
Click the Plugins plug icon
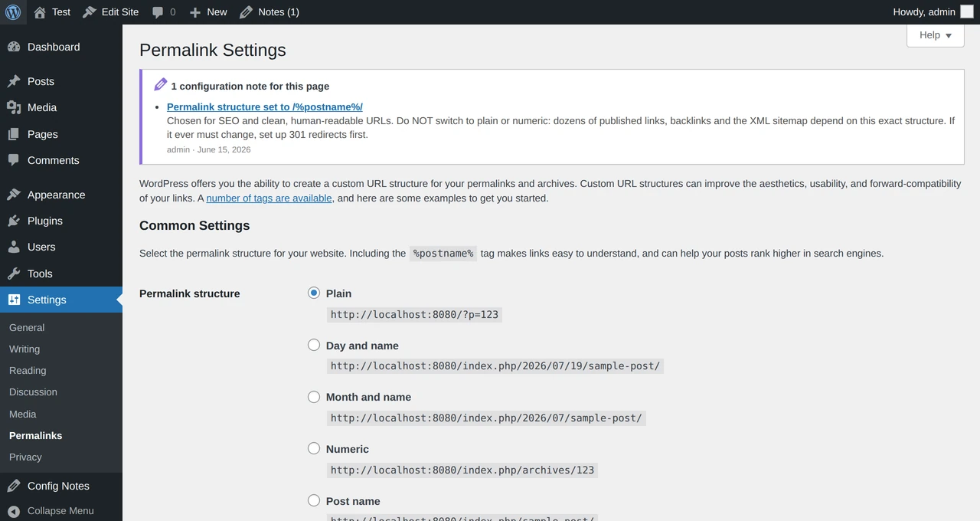click(14, 221)
